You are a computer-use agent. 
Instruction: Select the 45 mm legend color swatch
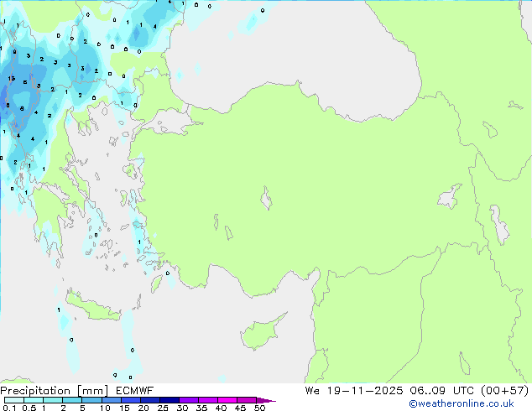pyautogui.click(x=247, y=400)
